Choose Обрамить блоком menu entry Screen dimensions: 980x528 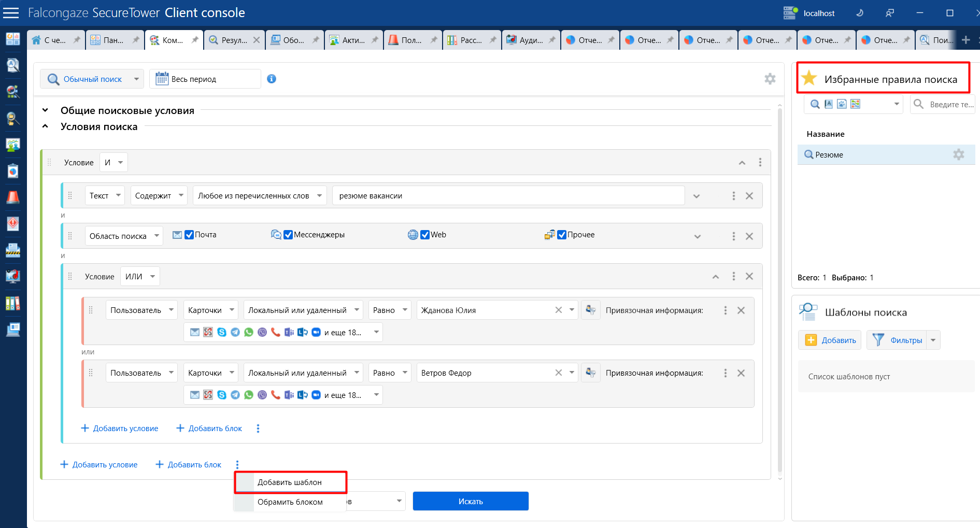tap(290, 502)
